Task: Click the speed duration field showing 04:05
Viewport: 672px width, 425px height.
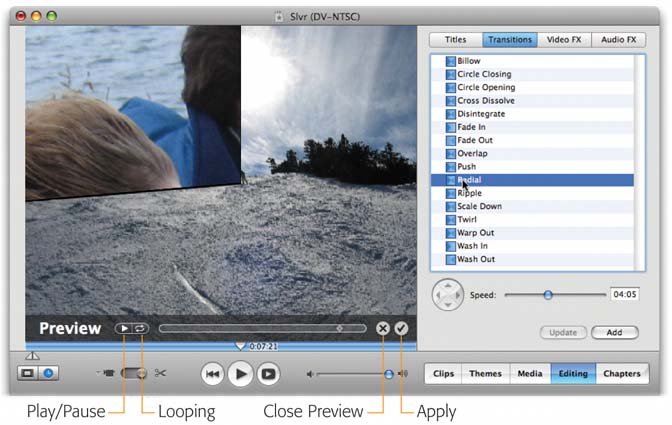Action: (x=623, y=295)
